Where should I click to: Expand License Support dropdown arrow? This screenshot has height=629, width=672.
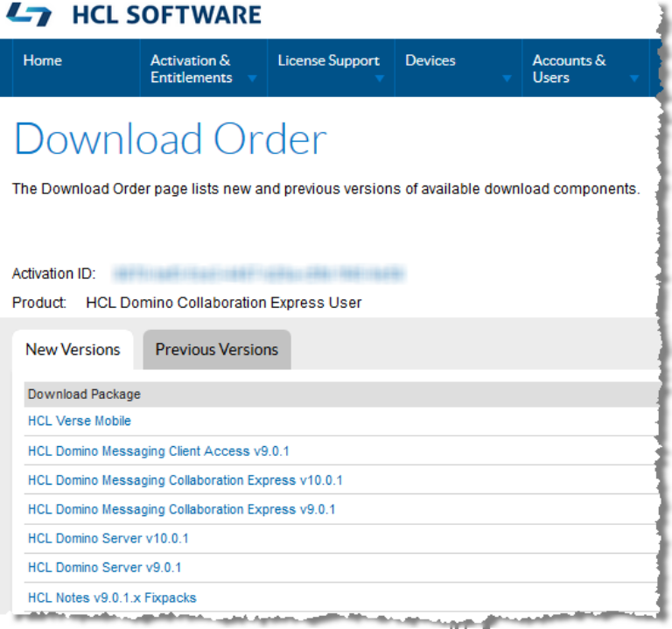(379, 79)
